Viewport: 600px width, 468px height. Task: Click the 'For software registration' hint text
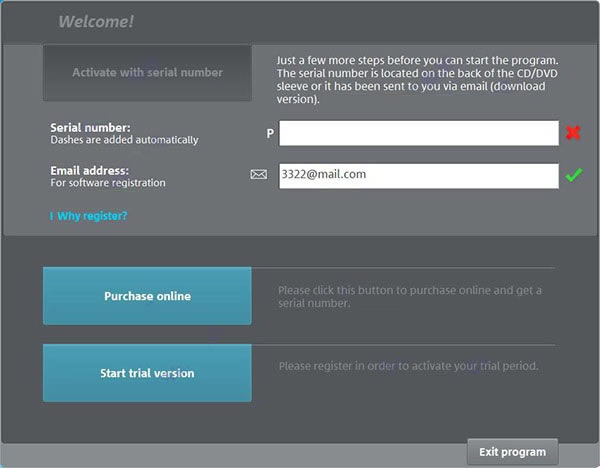tap(108, 183)
